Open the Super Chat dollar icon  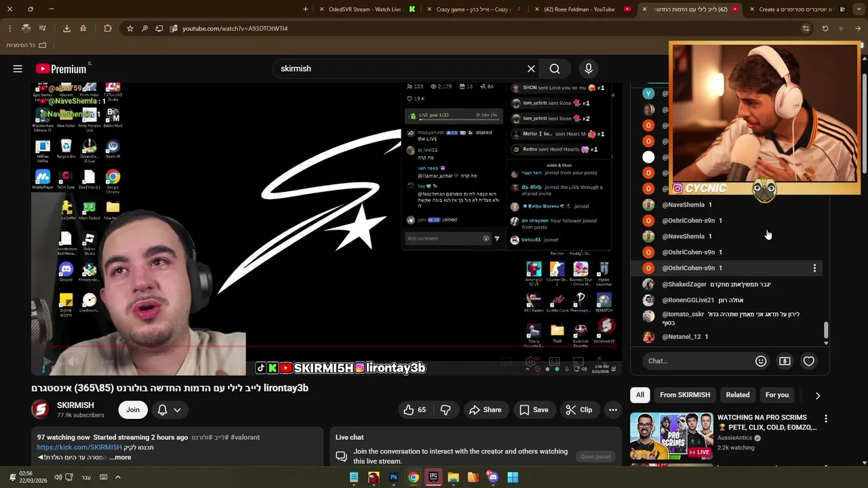click(785, 361)
